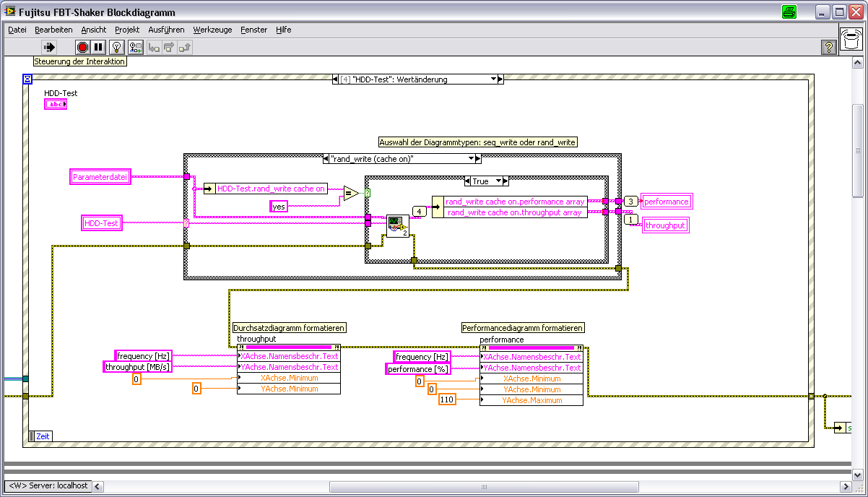
Task: Click the performance local variable node
Action: click(x=667, y=202)
